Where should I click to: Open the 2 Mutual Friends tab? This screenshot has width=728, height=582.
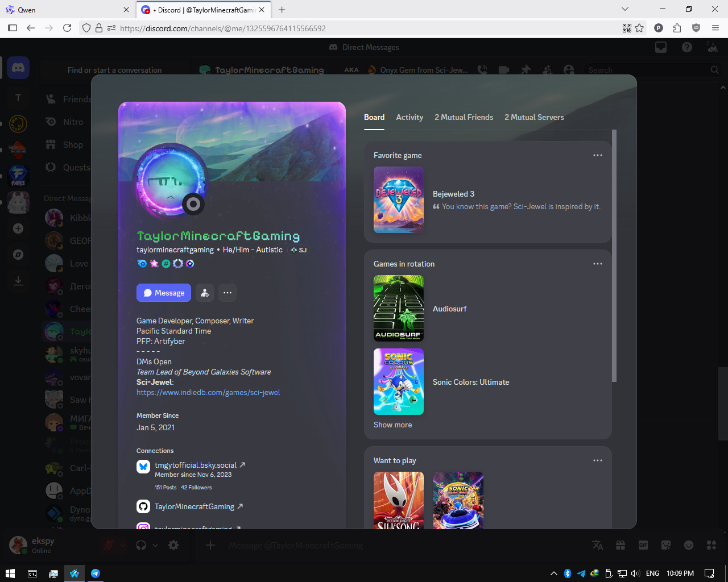point(464,117)
